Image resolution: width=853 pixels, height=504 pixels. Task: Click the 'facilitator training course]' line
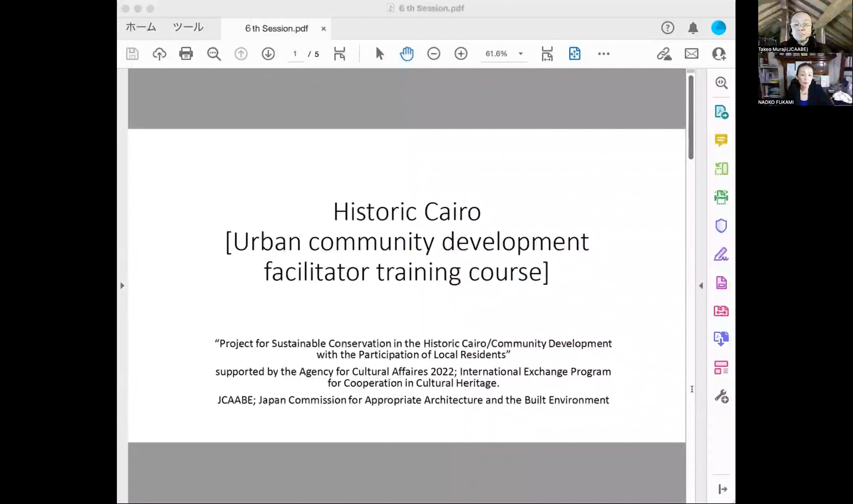pyautogui.click(x=407, y=272)
